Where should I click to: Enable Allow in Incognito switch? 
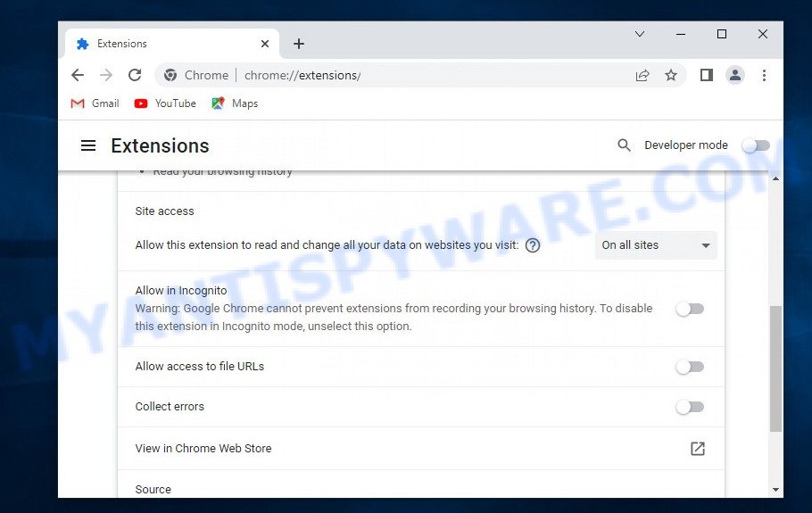click(690, 309)
